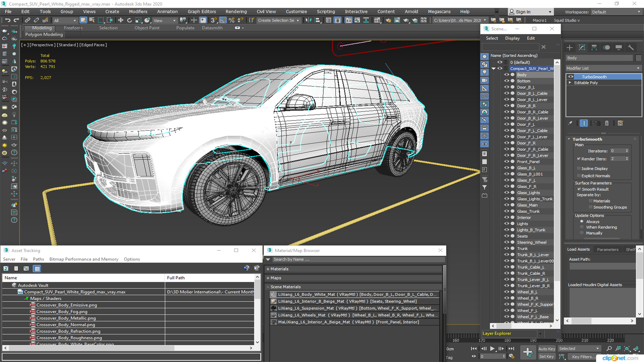
Task: Toggle visibility eye for Interior object
Action: tap(507, 218)
